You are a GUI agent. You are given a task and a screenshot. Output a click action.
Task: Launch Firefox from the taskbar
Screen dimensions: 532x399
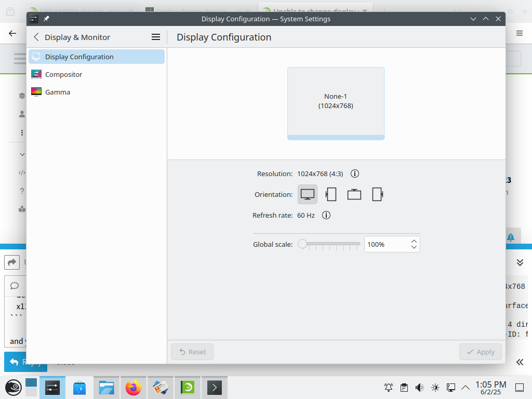click(133, 387)
